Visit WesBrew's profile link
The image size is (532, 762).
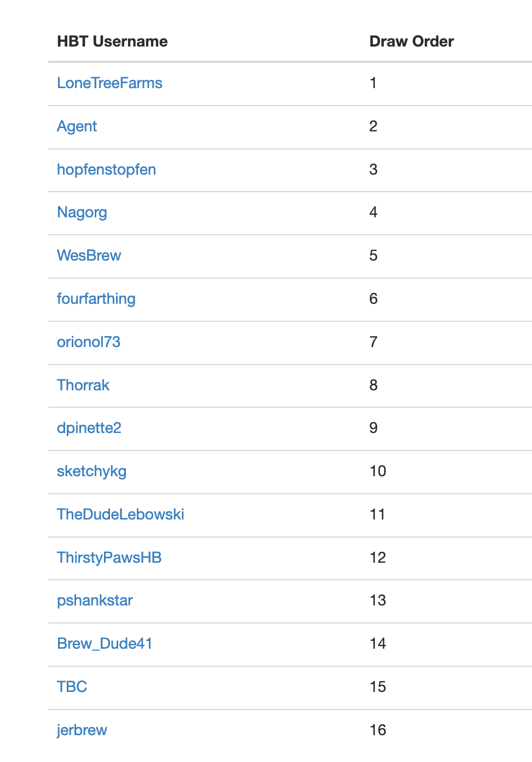(89, 256)
